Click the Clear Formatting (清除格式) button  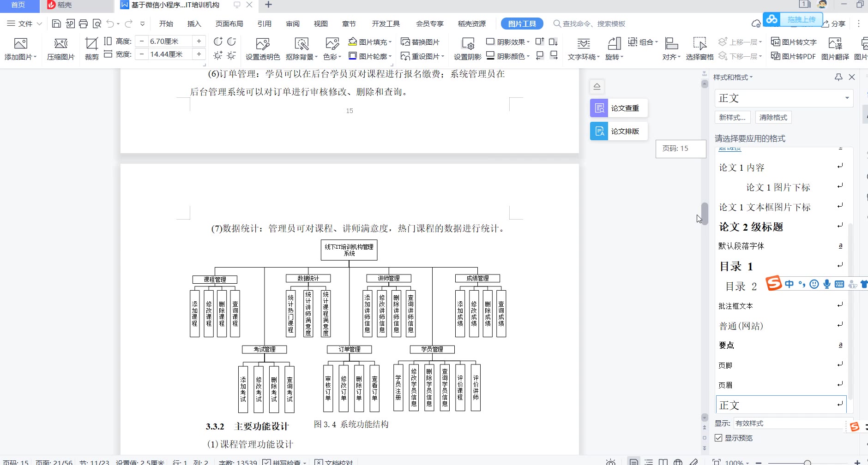(x=773, y=117)
